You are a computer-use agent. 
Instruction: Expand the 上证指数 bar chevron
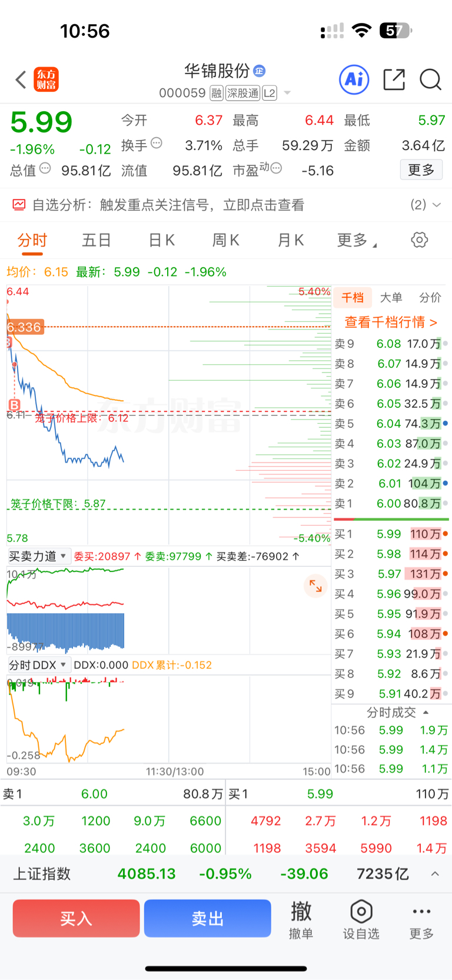[x=435, y=874]
